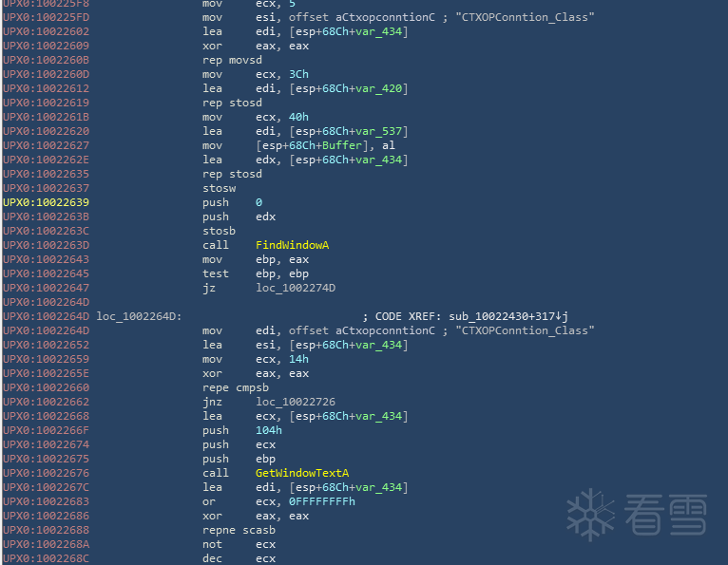Click the loc_1002274D jump target
This screenshot has width=728, height=565.
(x=296, y=288)
